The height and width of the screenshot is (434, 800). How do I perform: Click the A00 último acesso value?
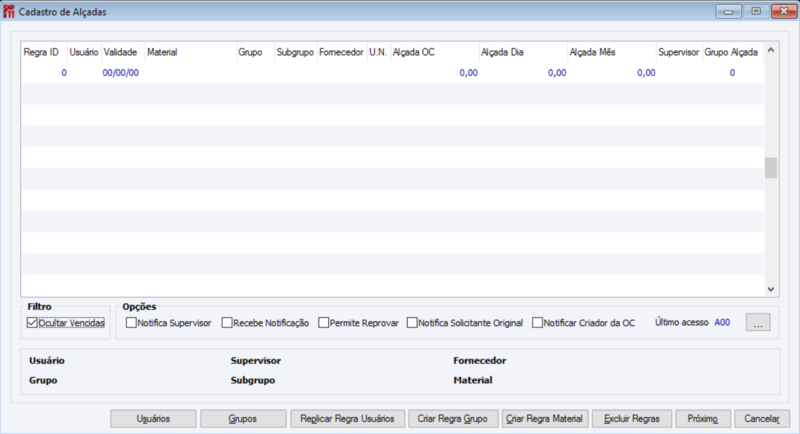[722, 322]
